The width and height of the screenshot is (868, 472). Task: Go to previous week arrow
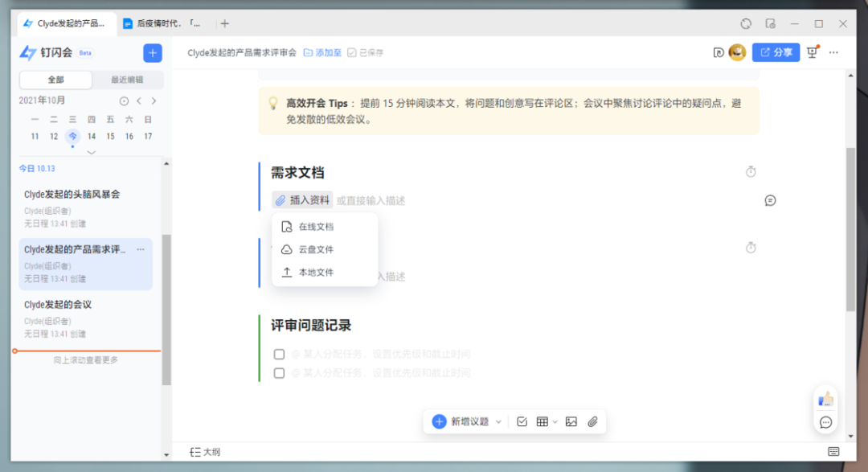tap(139, 101)
